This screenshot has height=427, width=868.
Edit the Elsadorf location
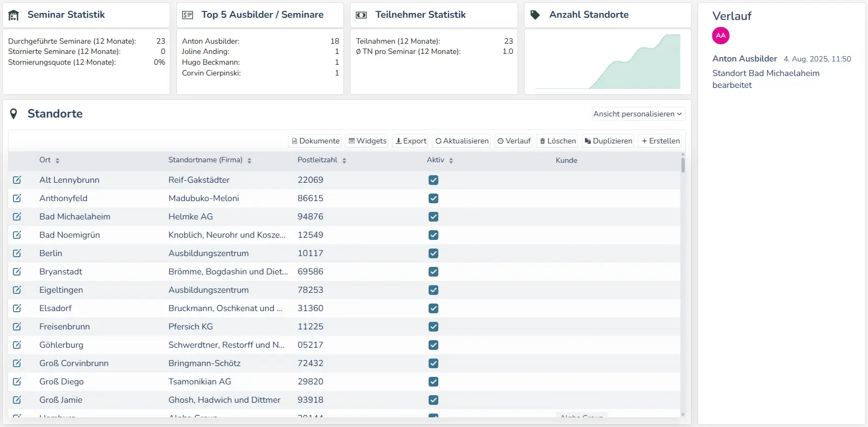[17, 308]
